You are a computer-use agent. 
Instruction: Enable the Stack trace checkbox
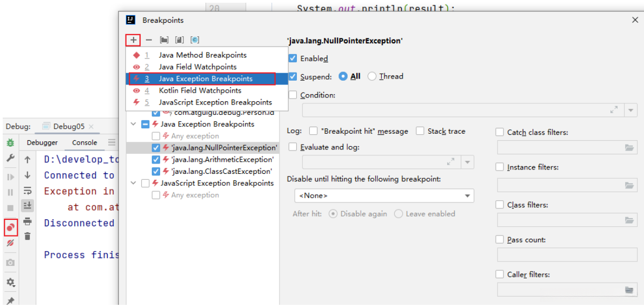[x=420, y=131]
